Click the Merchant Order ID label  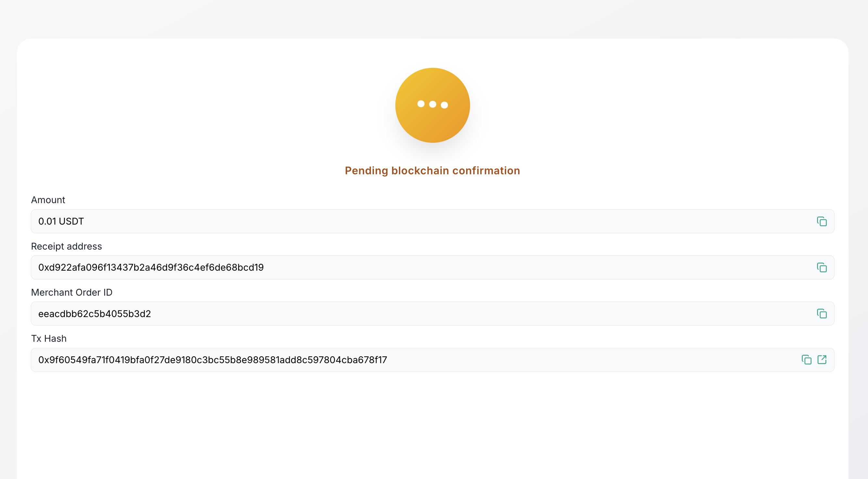click(x=72, y=292)
